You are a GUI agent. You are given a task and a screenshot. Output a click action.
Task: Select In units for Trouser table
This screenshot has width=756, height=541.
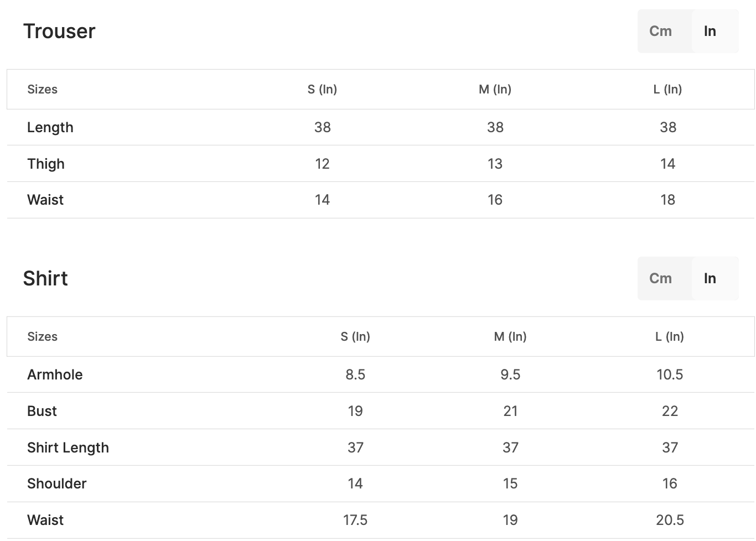710,32
